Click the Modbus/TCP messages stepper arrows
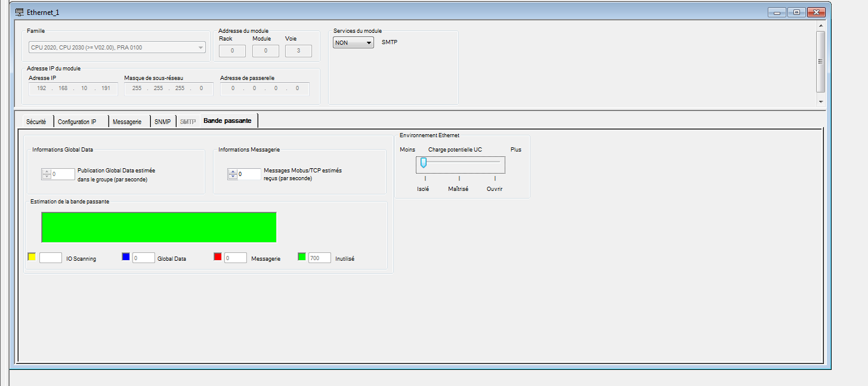The height and width of the screenshot is (386, 868). 232,174
